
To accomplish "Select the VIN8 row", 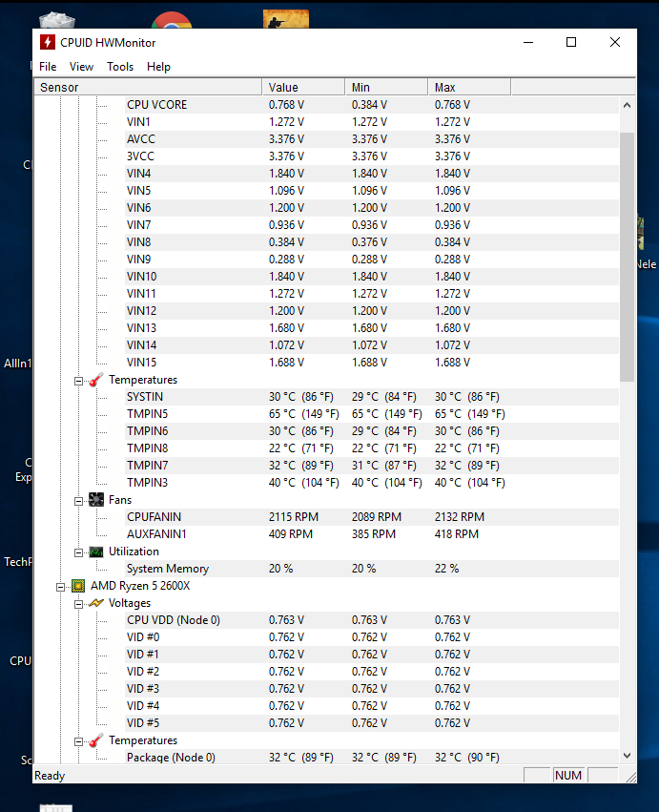I will point(372,241).
